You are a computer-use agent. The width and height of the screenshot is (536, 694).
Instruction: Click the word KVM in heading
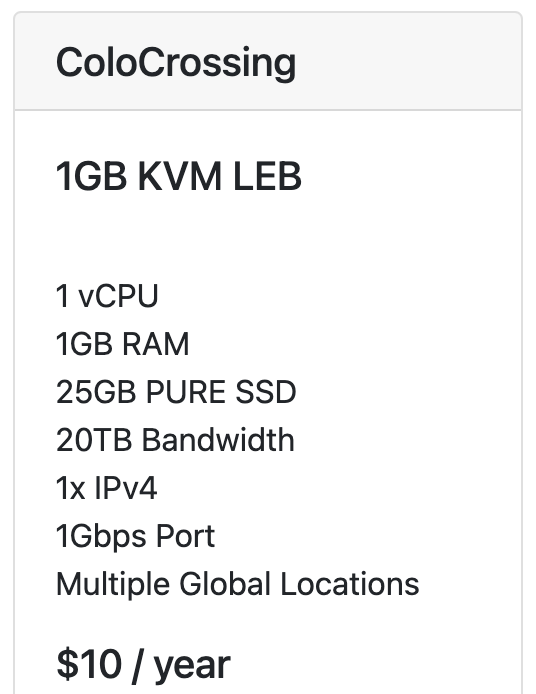pyautogui.click(x=180, y=176)
